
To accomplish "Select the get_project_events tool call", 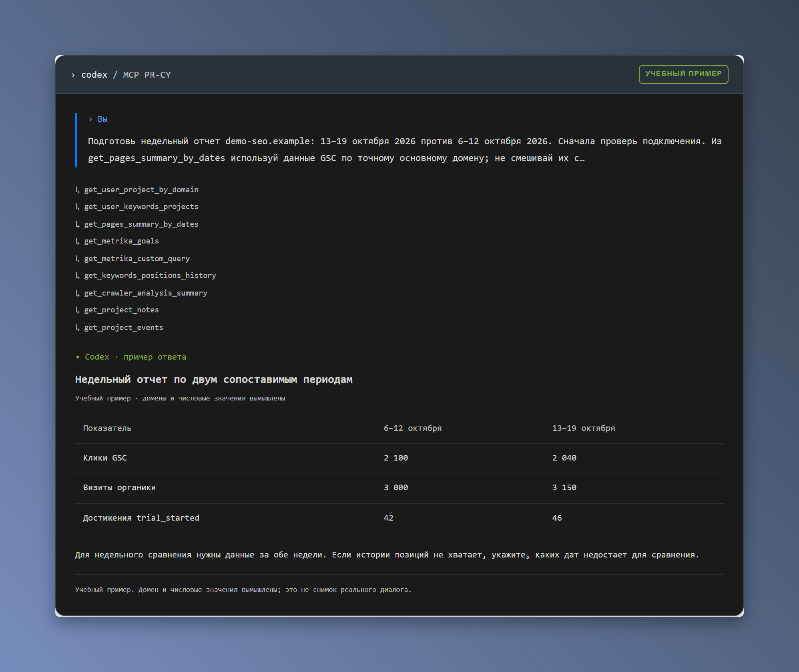I will point(123,327).
